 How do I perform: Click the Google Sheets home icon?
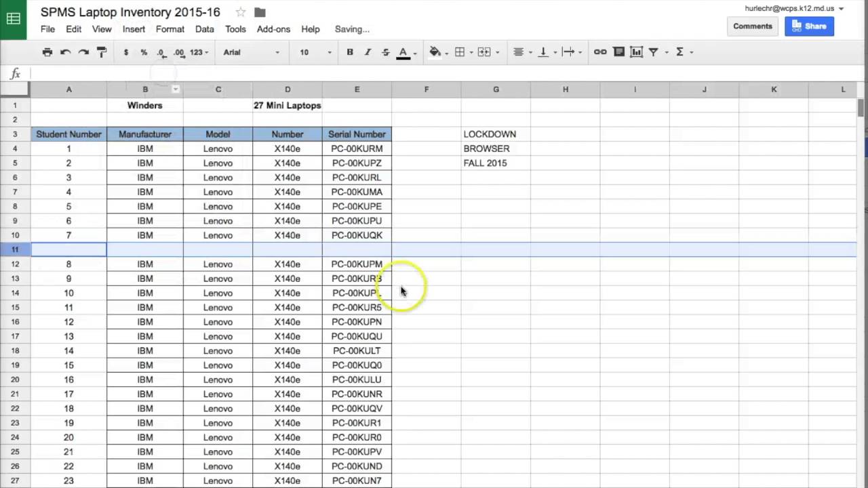pos(13,19)
